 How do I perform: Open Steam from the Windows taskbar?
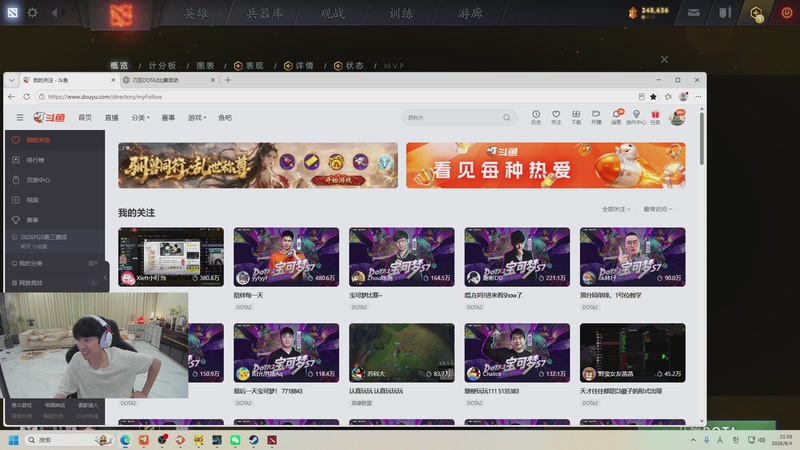254,440
